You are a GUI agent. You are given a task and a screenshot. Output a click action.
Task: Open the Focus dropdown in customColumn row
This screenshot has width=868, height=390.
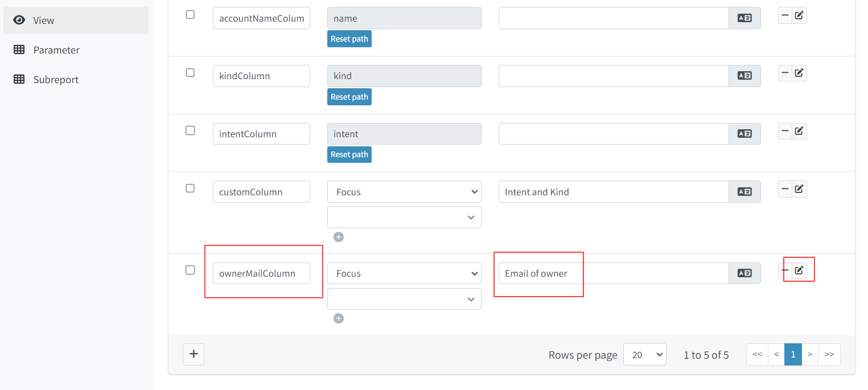tap(404, 192)
